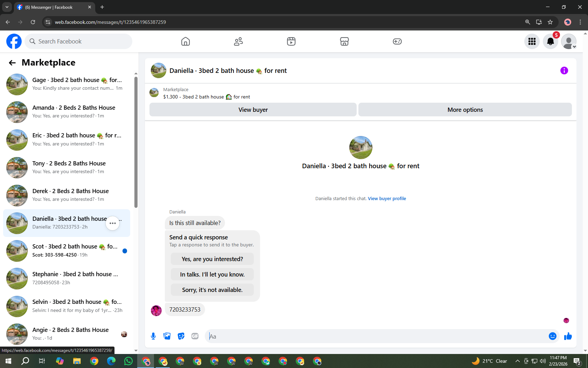Click the $1,300 listing title under Marketplace
This screenshot has width=588, height=368.
pos(206,97)
